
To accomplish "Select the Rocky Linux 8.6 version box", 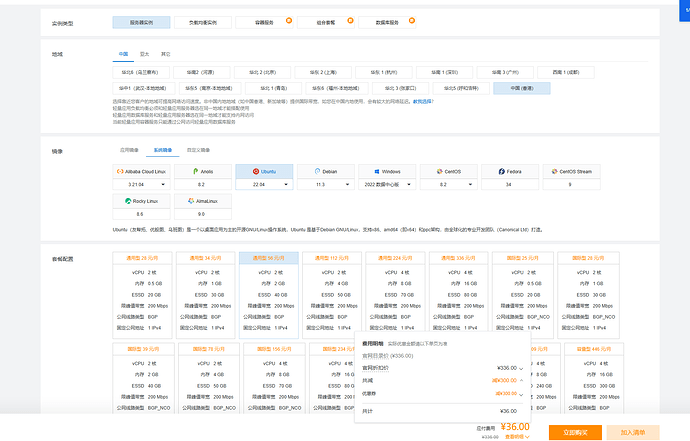I will 141,214.
